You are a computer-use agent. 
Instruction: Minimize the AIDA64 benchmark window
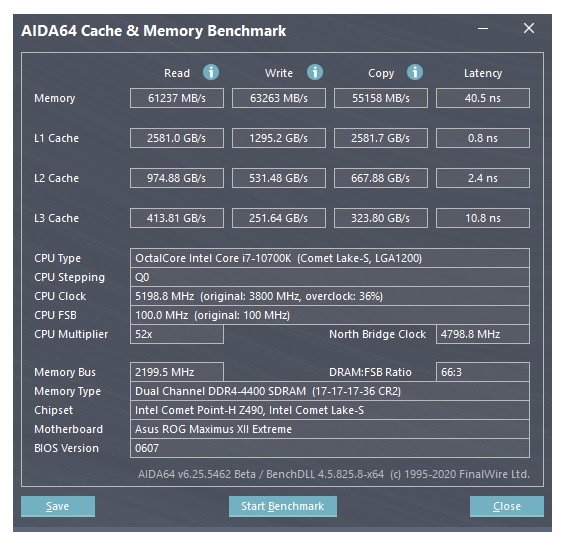click(x=483, y=28)
